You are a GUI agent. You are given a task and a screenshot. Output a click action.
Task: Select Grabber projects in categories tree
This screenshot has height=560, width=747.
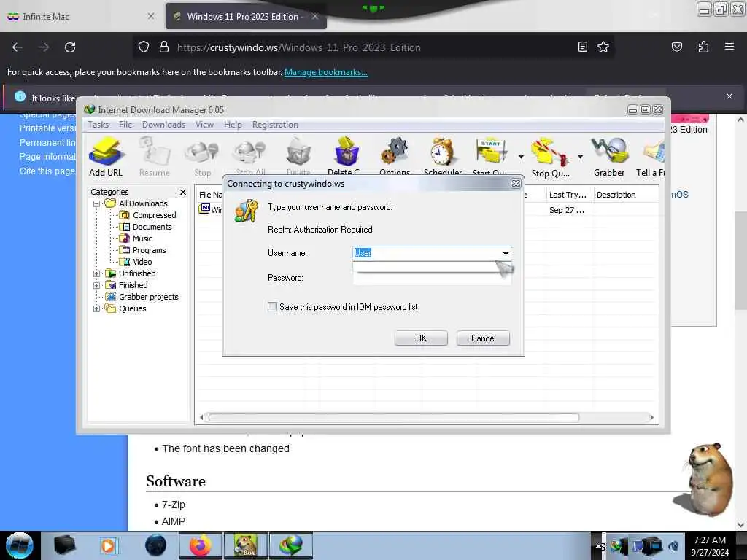pyautogui.click(x=142, y=297)
